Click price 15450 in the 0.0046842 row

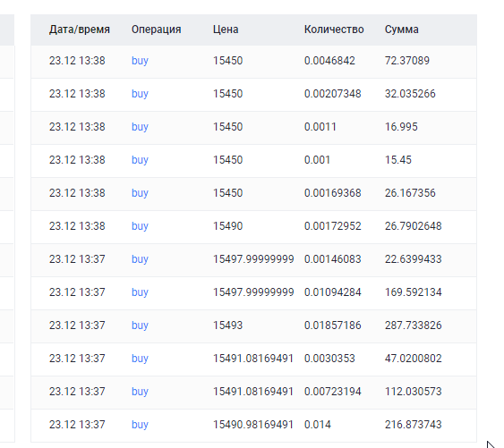[x=228, y=61]
